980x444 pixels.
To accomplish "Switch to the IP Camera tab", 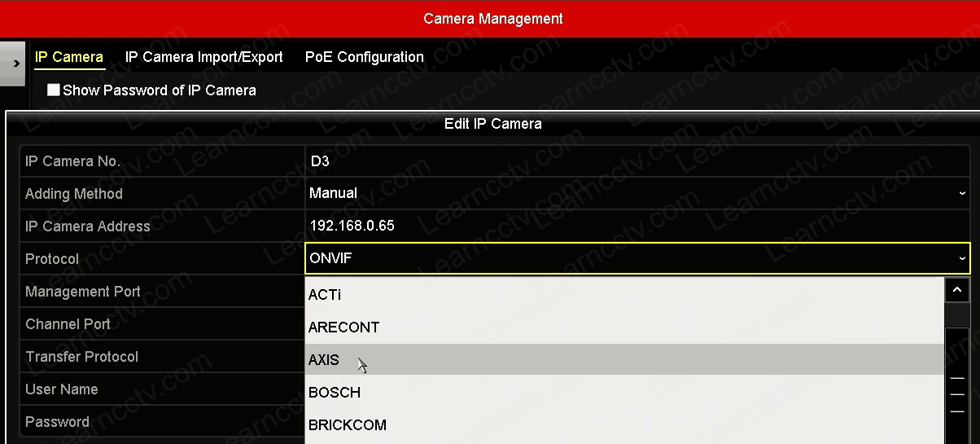I will tap(69, 57).
